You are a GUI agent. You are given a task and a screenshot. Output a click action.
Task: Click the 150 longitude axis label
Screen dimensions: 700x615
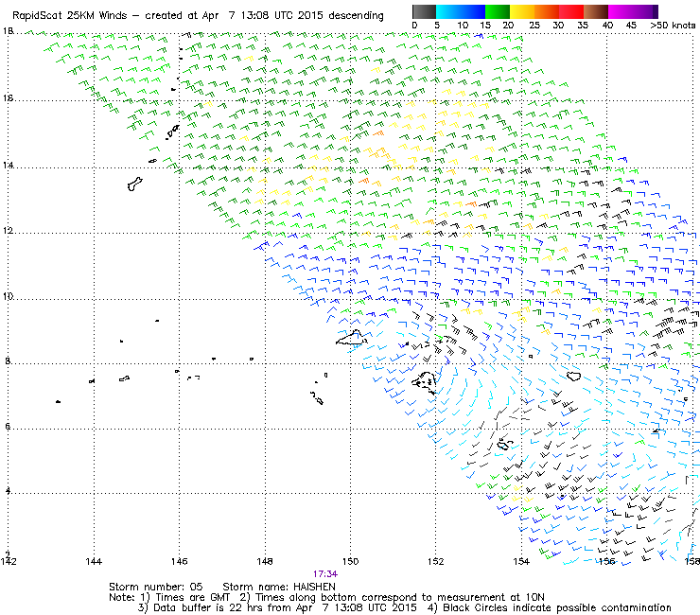click(350, 561)
